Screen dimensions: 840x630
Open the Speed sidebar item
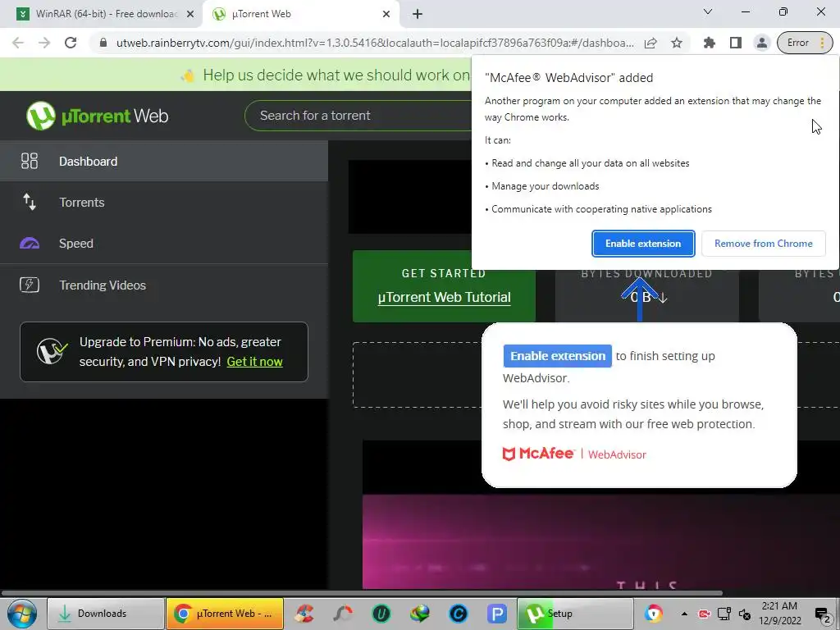164,243
